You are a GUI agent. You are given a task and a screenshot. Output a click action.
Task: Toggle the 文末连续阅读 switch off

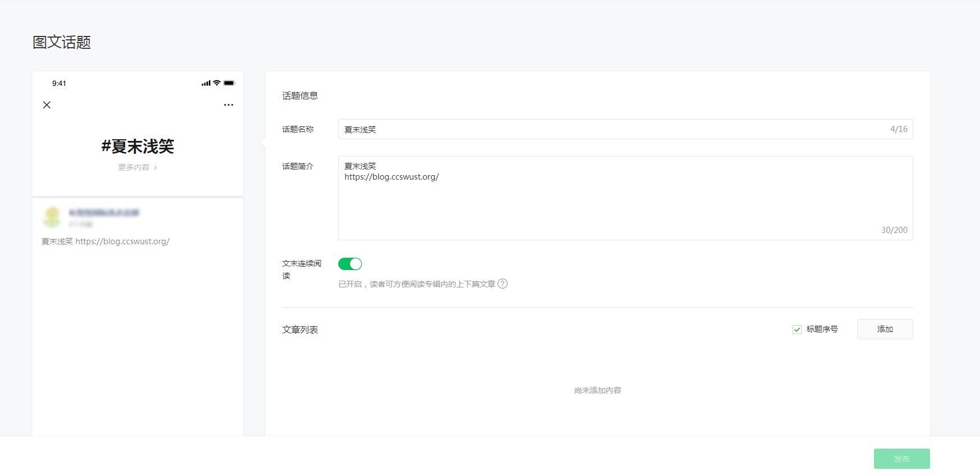350,264
